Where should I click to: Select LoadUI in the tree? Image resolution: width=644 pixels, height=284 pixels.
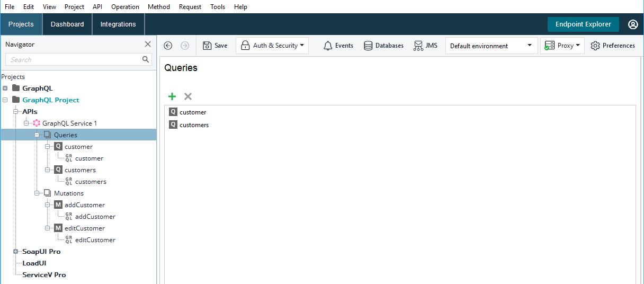click(34, 263)
